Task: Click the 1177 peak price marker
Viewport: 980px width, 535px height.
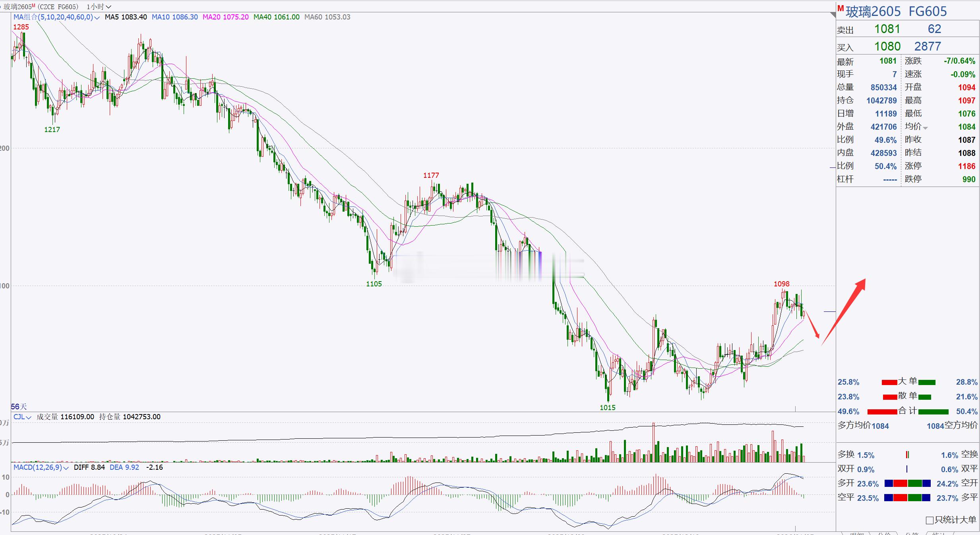Action: (x=431, y=175)
